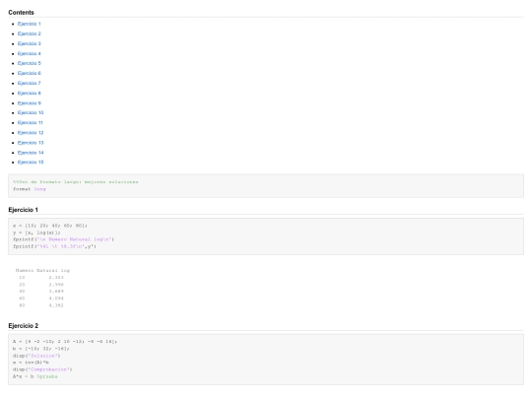Image resolution: width=532 pixels, height=399 pixels.
Task: Jump to Ejercicio 4 link
Action: 30,53
